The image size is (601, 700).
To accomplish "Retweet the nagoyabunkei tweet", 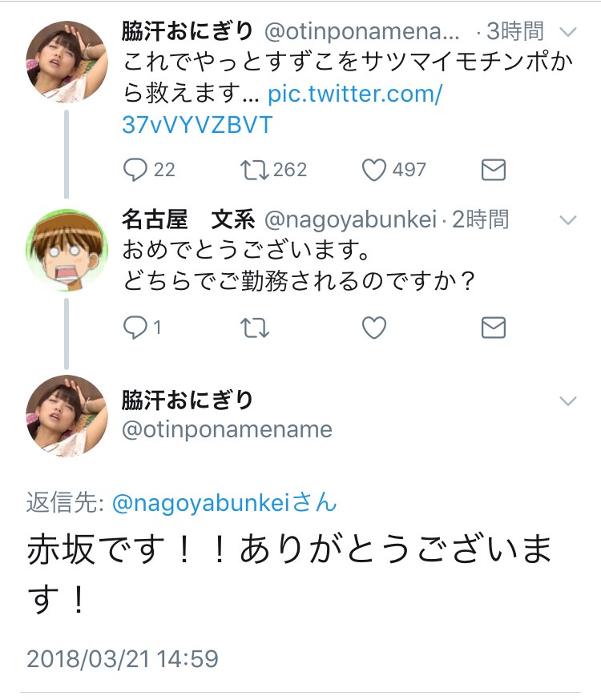I will click(x=255, y=328).
